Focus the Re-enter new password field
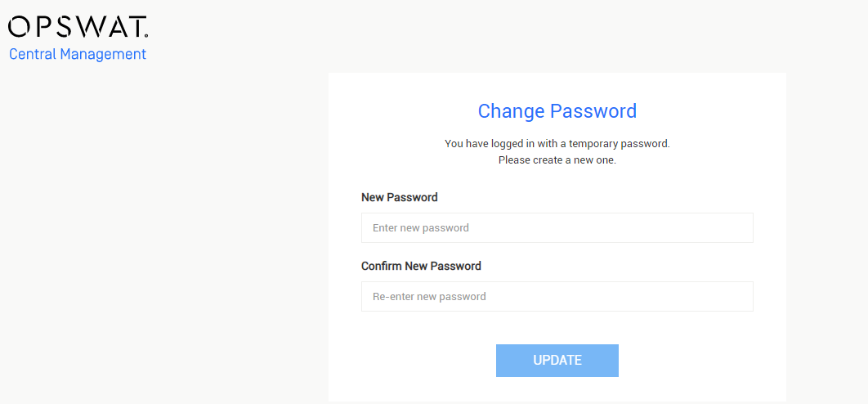 [557, 297]
